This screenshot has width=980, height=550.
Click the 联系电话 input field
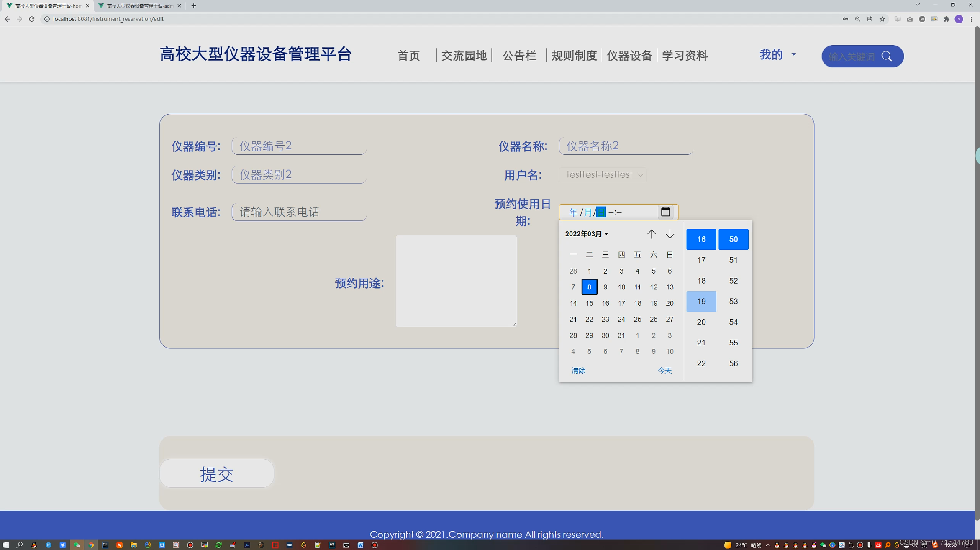pos(299,212)
